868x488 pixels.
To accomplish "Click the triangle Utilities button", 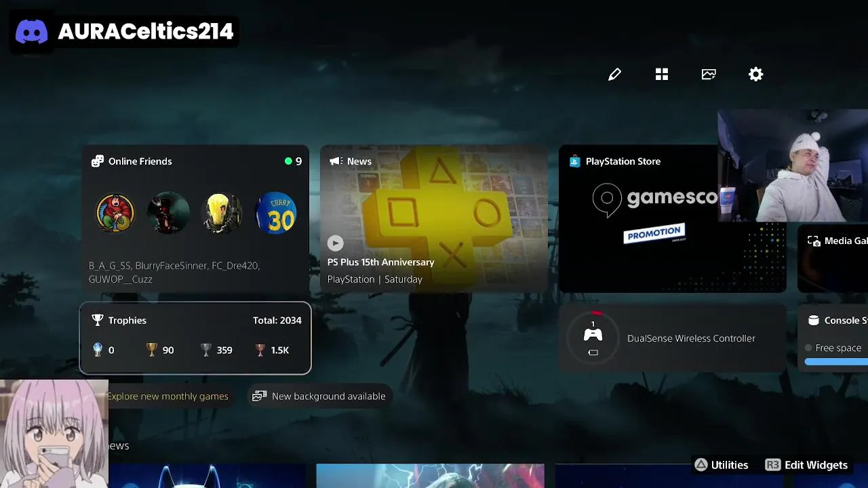I will (x=721, y=465).
